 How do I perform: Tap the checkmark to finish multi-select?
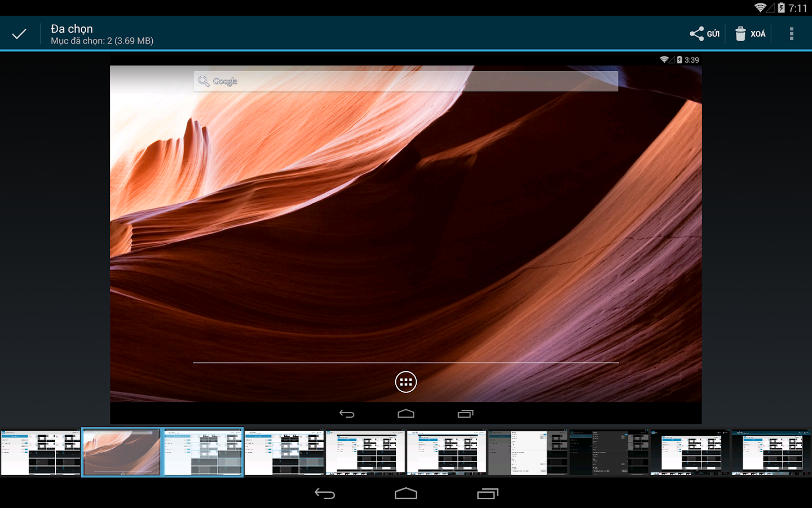[x=19, y=34]
